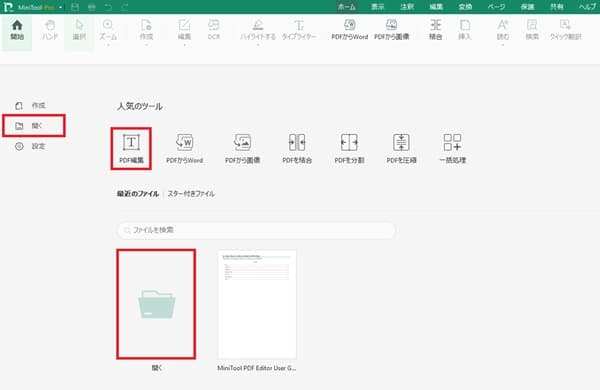
Task: Open PDFを分割 split tool
Action: [349, 148]
